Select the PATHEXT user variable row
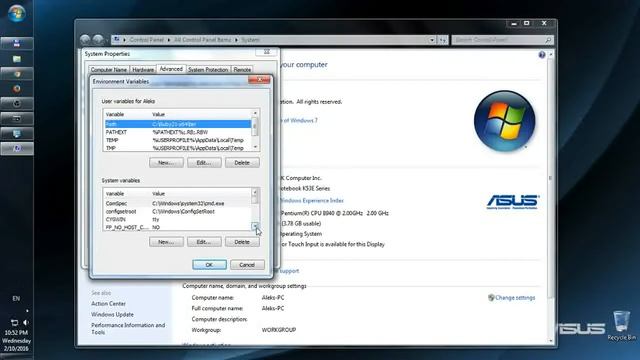The height and width of the screenshot is (360, 640). [x=178, y=132]
